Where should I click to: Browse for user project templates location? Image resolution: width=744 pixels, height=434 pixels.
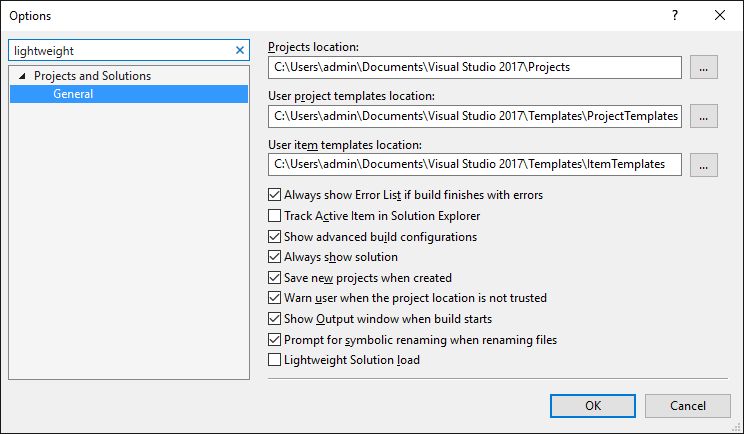704,116
